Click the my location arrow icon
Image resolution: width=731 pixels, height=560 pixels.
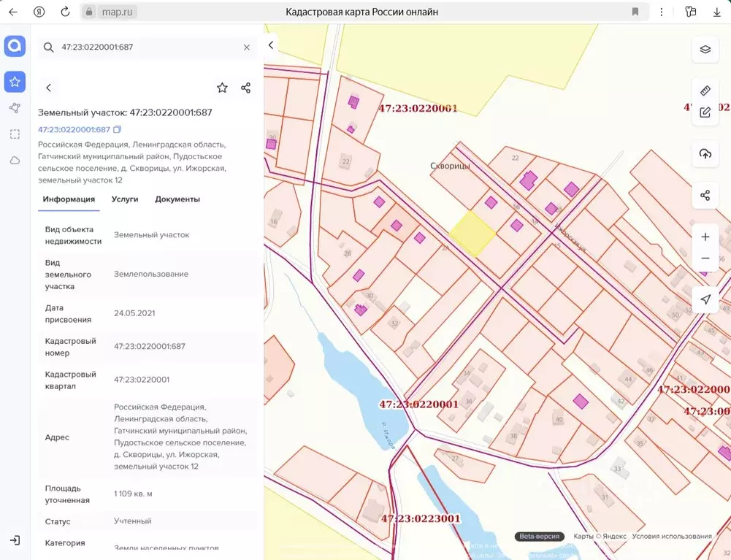[x=705, y=299]
